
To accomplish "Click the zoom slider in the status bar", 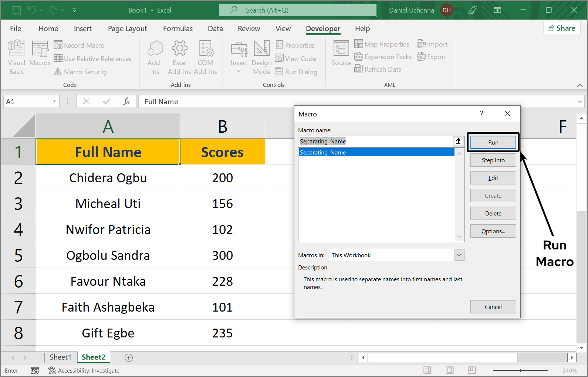I will [x=520, y=370].
